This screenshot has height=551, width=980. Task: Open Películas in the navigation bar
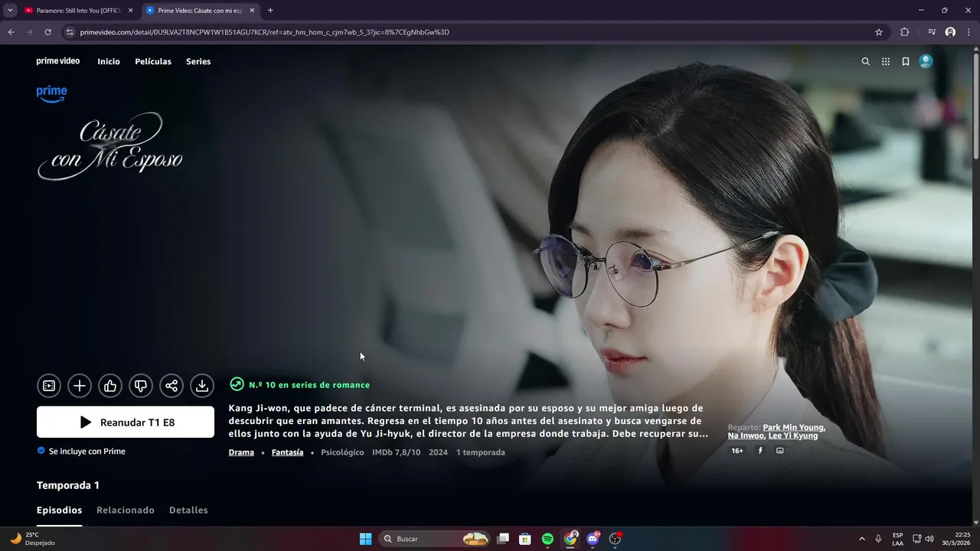[153, 61]
